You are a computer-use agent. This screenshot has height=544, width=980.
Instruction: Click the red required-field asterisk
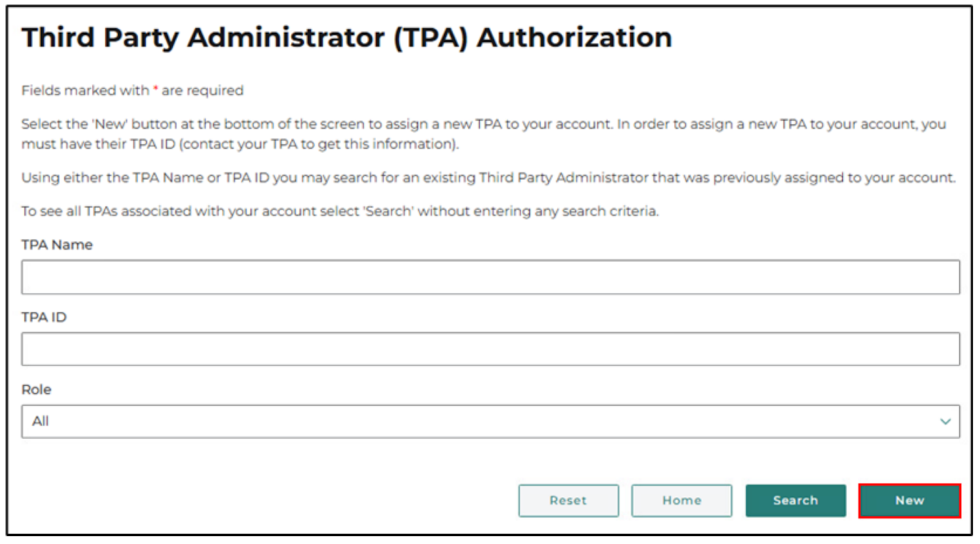tap(156, 89)
